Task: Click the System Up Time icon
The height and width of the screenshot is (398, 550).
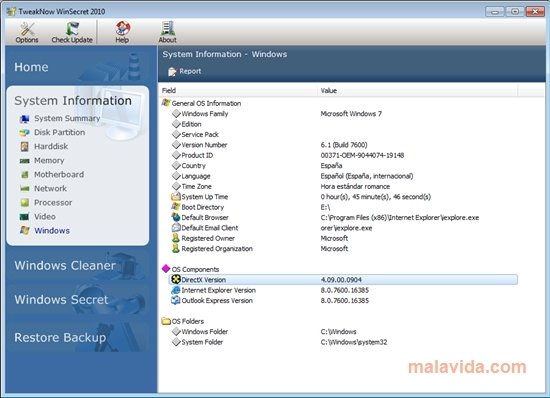Action: coord(176,196)
